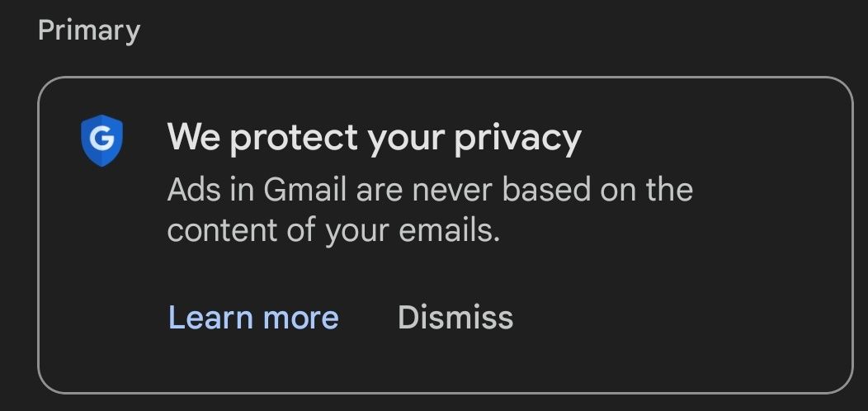The height and width of the screenshot is (411, 868).
Task: Click the blue Google shield icon
Action: tap(101, 141)
